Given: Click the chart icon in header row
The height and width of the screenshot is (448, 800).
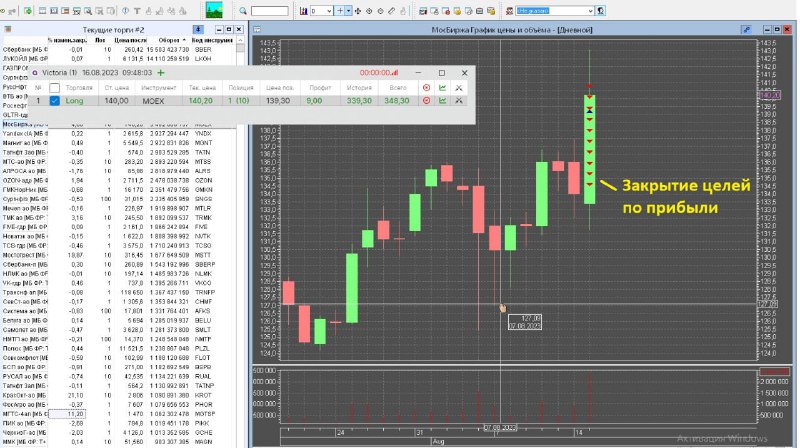Looking at the screenshot, I should pos(442,87).
